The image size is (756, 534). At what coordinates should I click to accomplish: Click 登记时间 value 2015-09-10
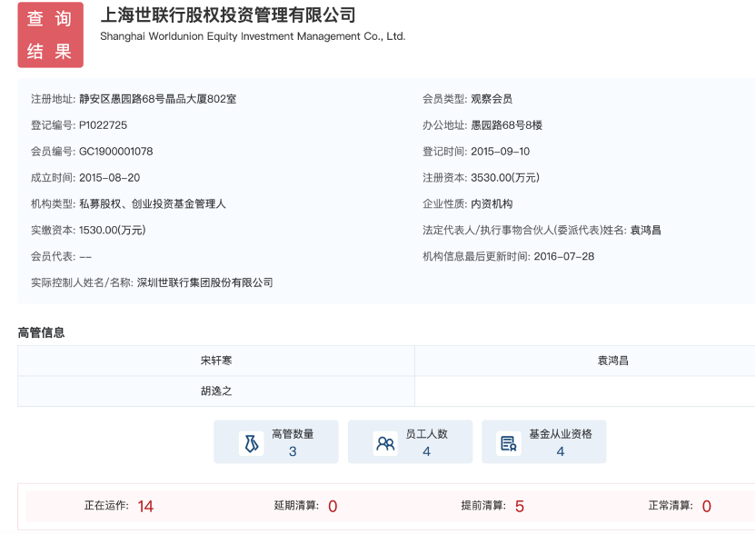pos(501,152)
